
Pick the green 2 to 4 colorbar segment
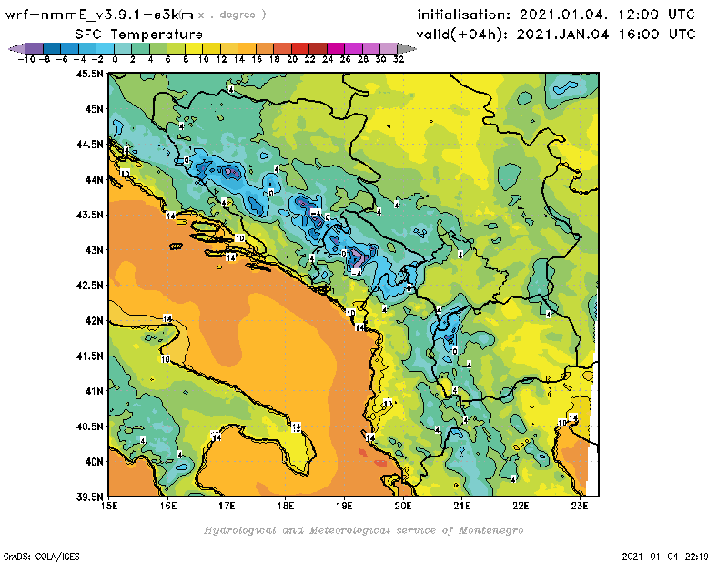pyautogui.click(x=141, y=48)
